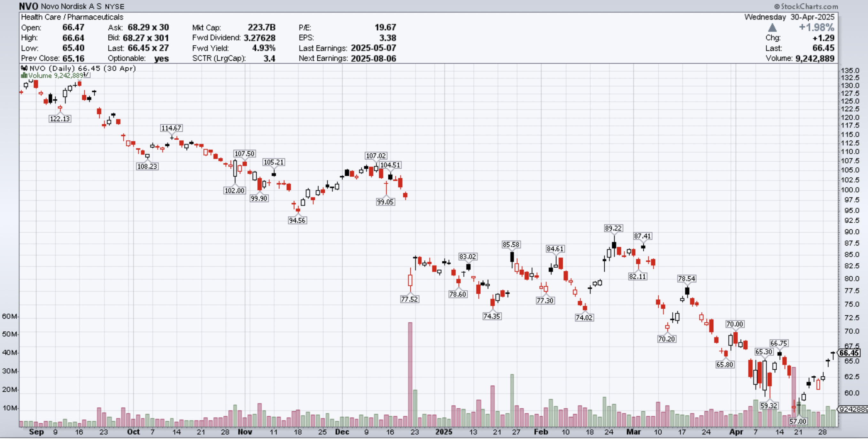Click the candlestick icon beside NVO (Daily)

click(24, 68)
